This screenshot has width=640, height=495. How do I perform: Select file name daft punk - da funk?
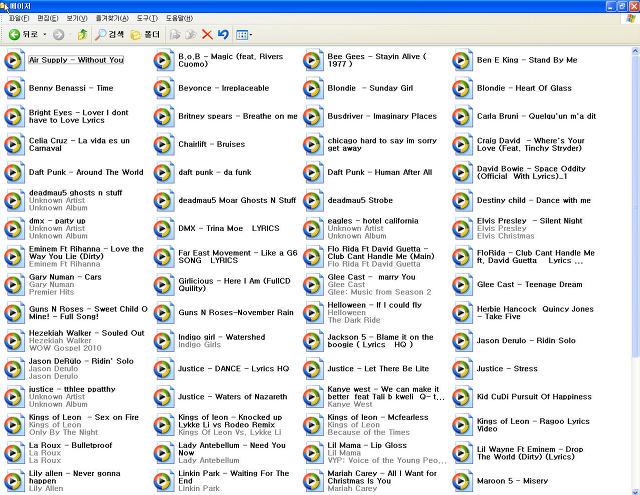(215, 172)
